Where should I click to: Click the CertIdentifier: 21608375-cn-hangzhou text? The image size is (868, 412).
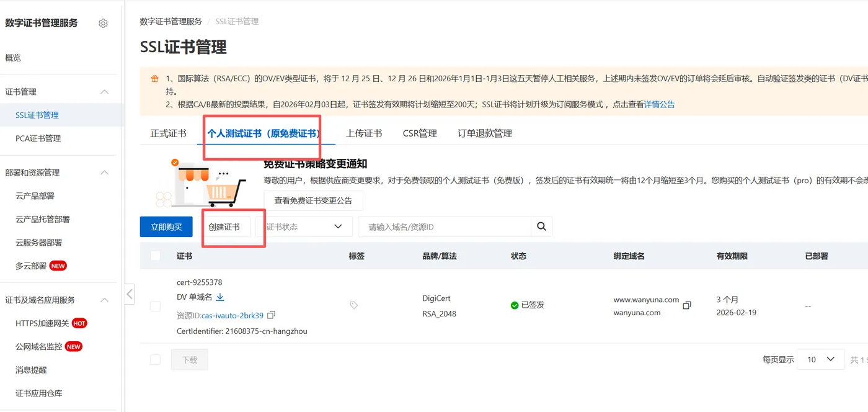click(242, 331)
